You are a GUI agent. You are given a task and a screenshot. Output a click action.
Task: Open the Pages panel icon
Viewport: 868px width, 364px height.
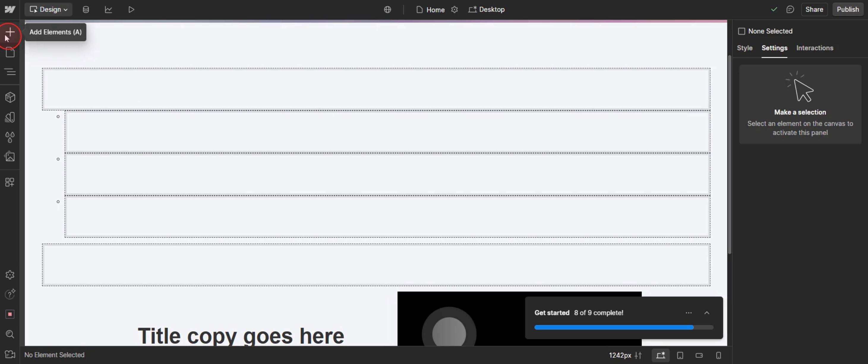click(x=10, y=53)
